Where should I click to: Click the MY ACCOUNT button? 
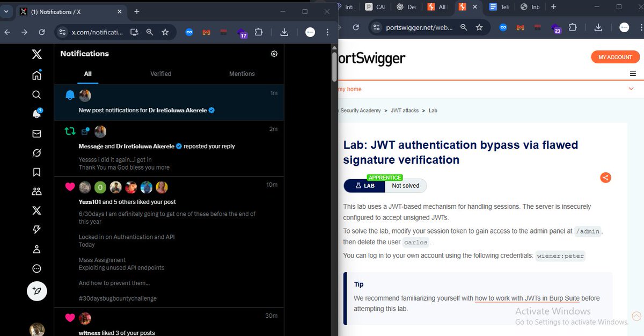tap(615, 56)
